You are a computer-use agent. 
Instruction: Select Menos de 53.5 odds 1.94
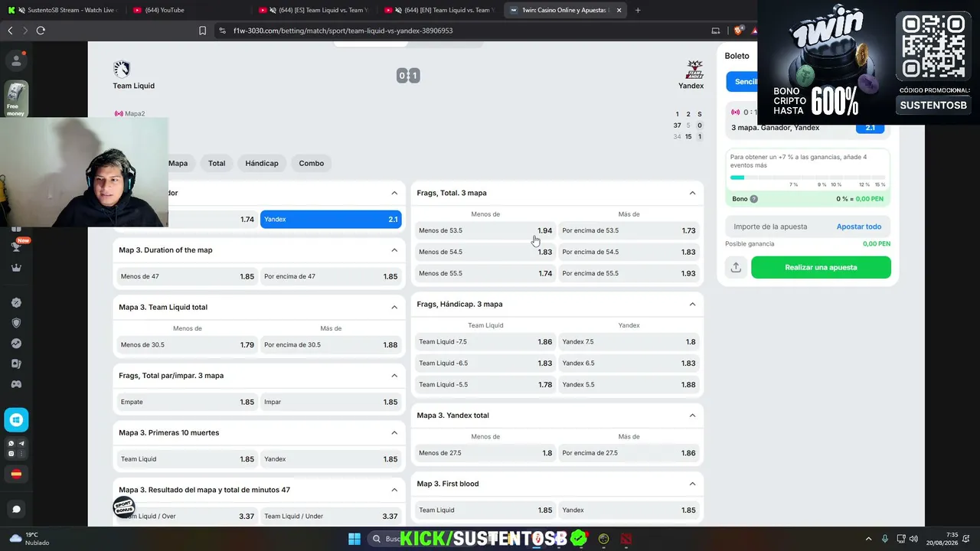485,230
